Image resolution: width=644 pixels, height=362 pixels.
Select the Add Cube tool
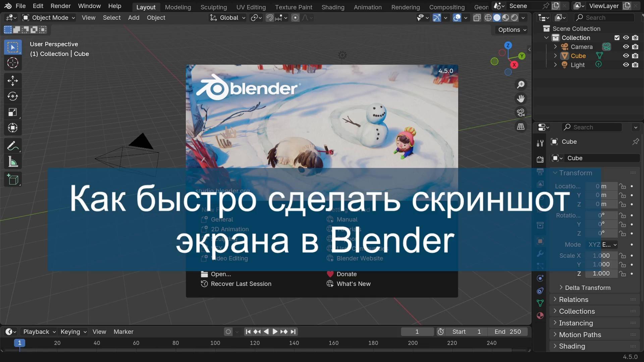[13, 179]
